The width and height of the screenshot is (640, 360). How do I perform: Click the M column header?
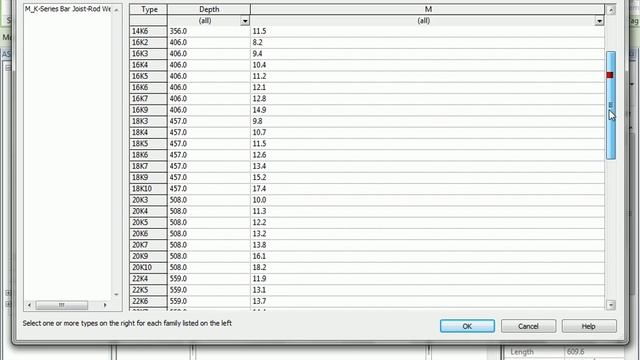(x=428, y=9)
